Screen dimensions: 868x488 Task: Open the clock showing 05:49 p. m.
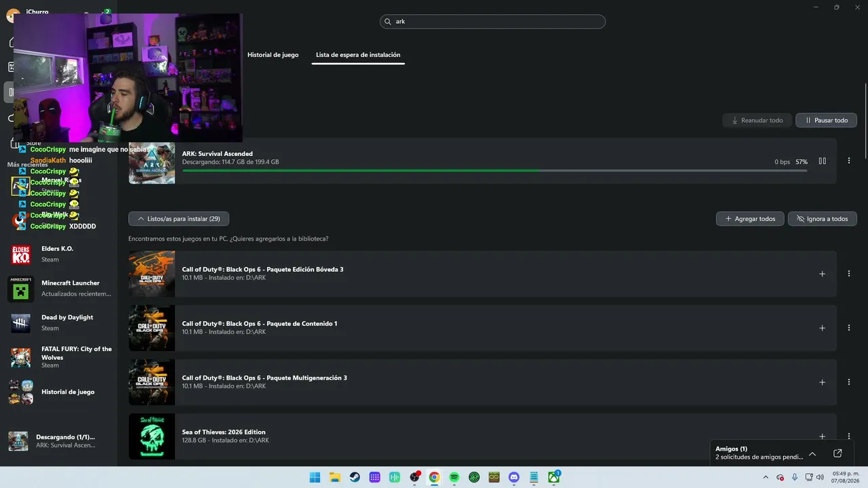click(845, 477)
